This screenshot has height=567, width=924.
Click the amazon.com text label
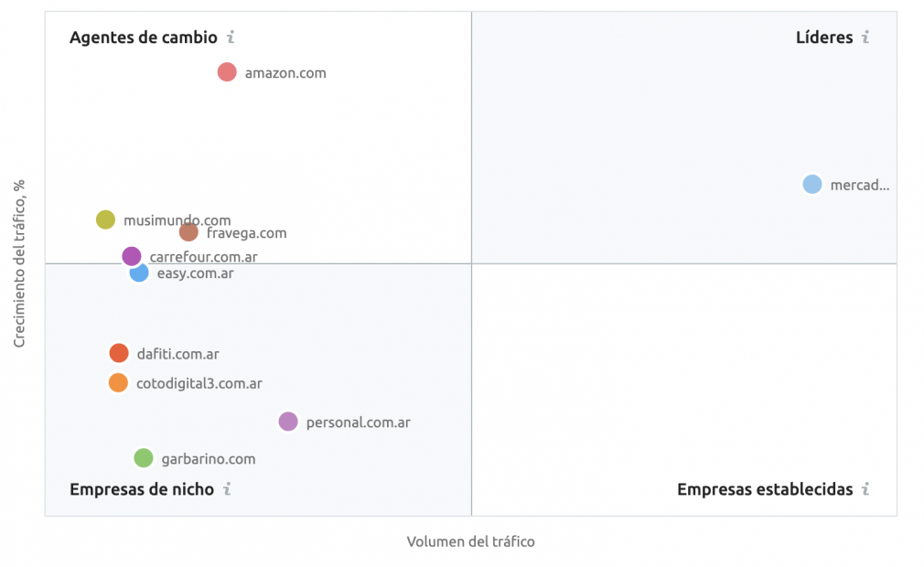coord(285,73)
